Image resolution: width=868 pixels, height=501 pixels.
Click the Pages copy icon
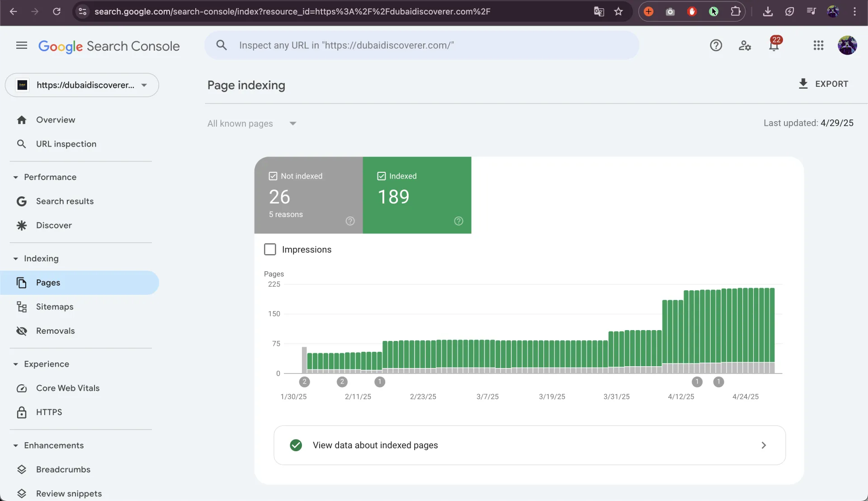click(x=21, y=283)
